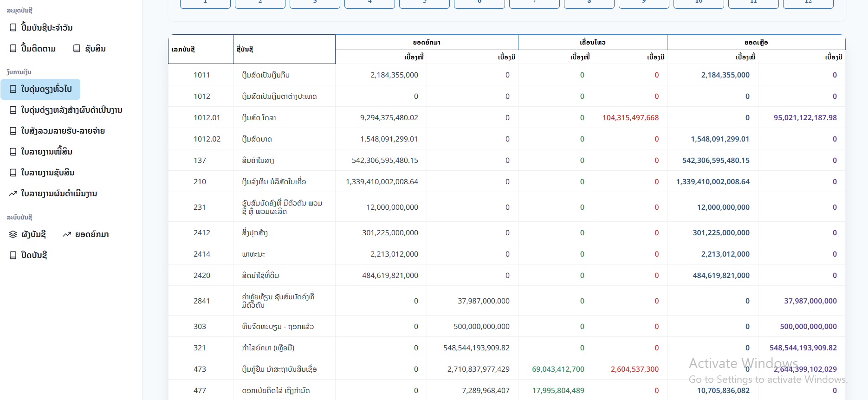Click the layers icon next to ຜັງບັນຊີ

pos(13,234)
